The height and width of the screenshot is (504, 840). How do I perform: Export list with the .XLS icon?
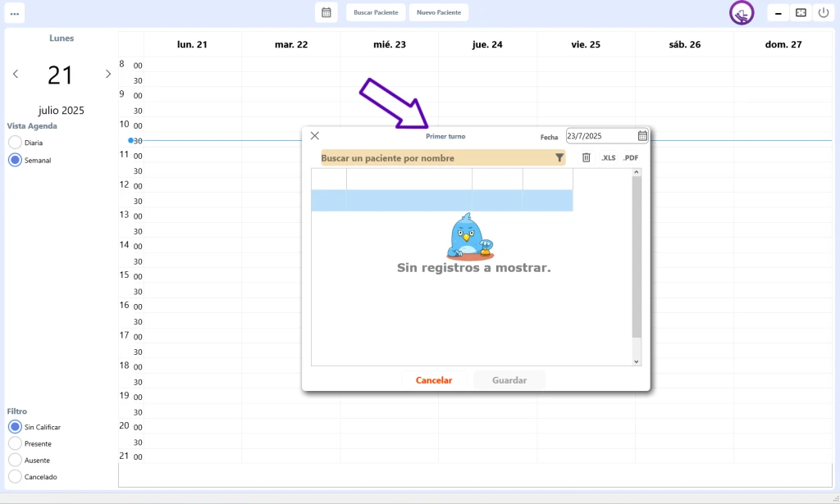pyautogui.click(x=608, y=157)
